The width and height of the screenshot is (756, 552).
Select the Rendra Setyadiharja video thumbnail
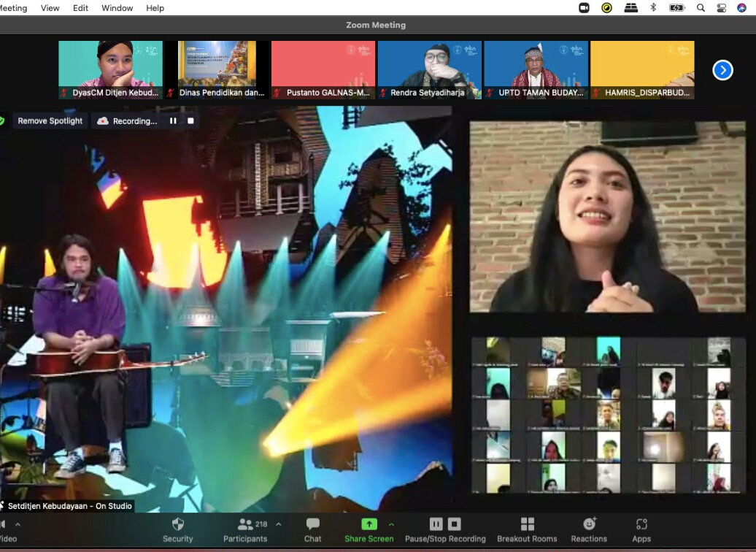tap(429, 69)
